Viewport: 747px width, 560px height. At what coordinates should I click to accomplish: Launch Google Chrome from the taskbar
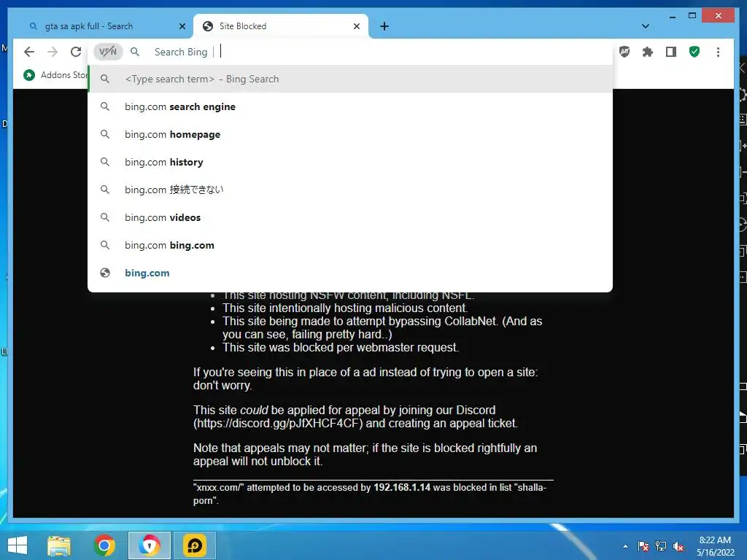coord(104,545)
